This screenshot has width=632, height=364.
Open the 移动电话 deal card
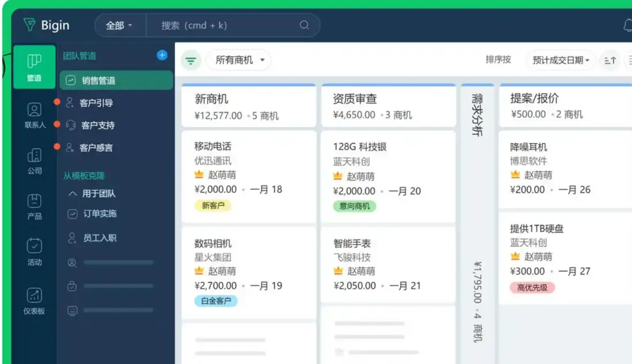[249, 176]
